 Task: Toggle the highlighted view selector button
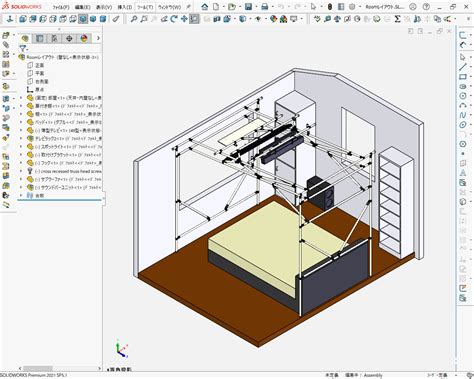coord(194,19)
